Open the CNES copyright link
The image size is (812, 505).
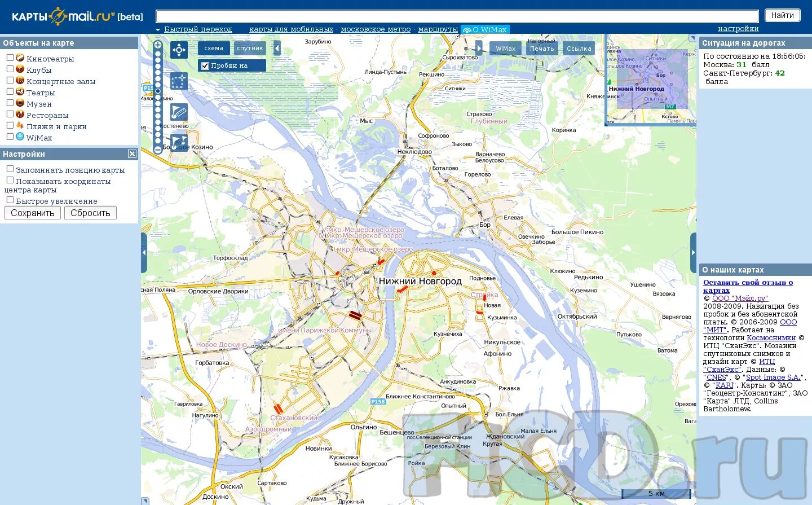coord(716,377)
